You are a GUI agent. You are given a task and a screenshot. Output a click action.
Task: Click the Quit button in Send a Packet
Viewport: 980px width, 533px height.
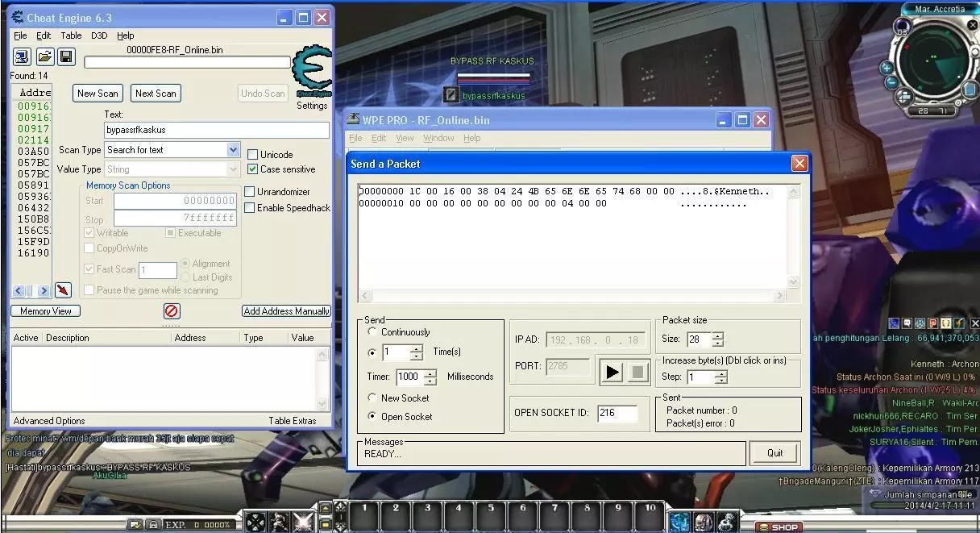click(774, 453)
